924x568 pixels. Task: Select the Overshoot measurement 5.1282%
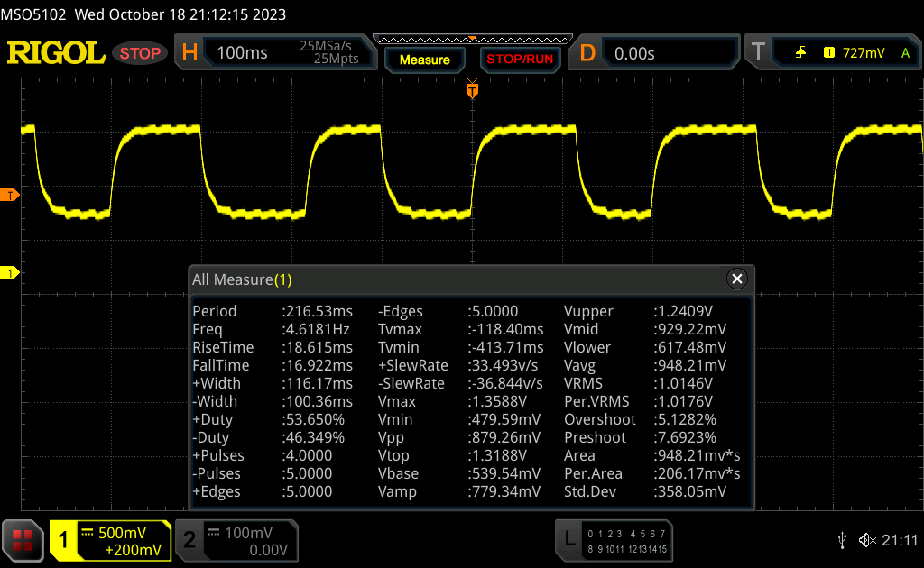(641, 419)
